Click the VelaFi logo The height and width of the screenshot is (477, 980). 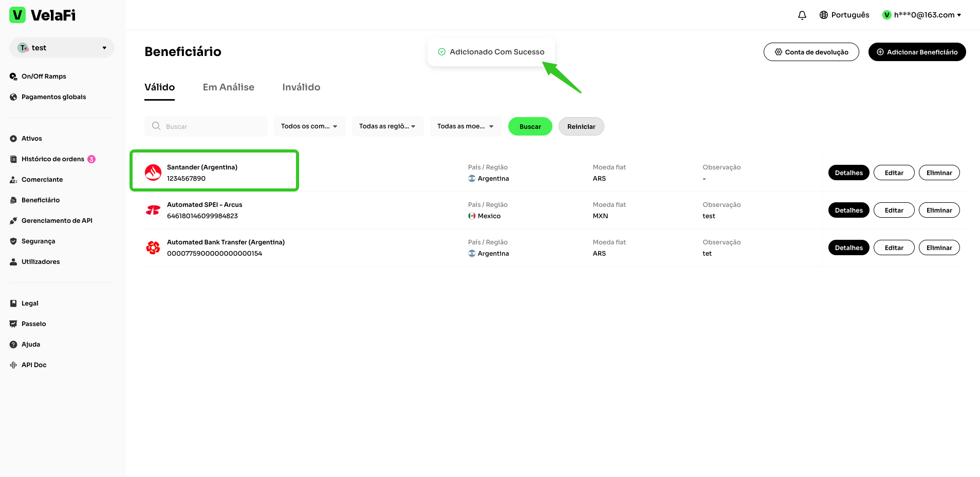(43, 15)
